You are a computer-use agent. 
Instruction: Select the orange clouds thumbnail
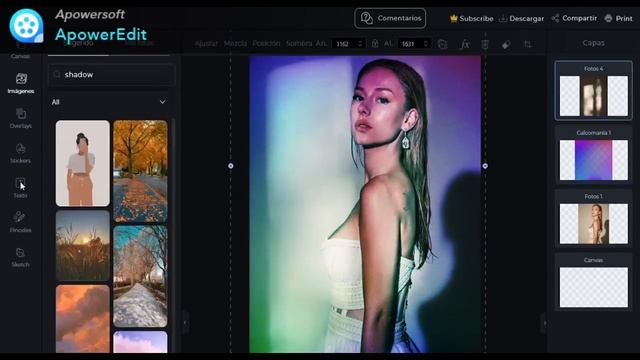83,319
